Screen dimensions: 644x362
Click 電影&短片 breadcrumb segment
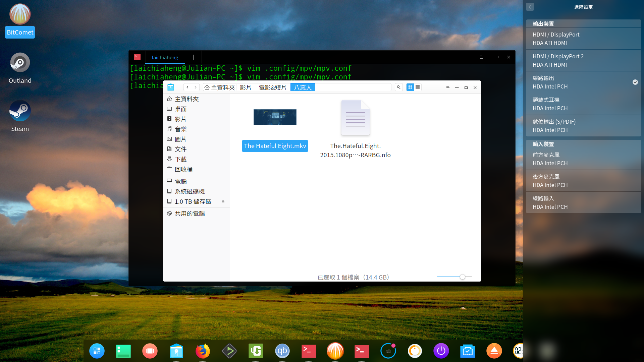pyautogui.click(x=272, y=87)
